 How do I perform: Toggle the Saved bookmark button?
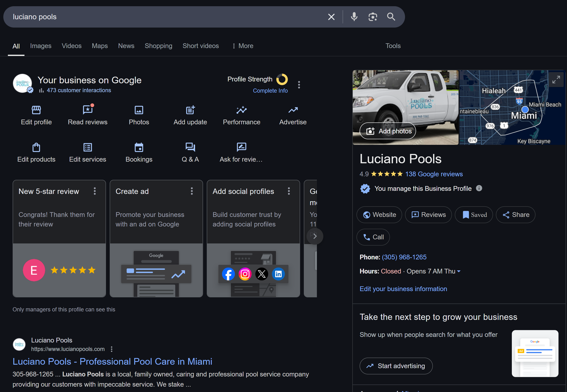click(x=474, y=215)
